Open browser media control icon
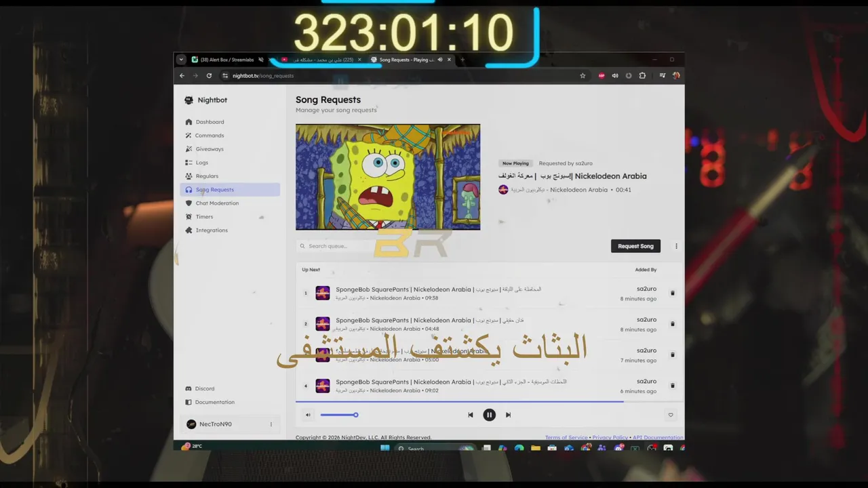Screen dimensions: 868x488 (663, 76)
